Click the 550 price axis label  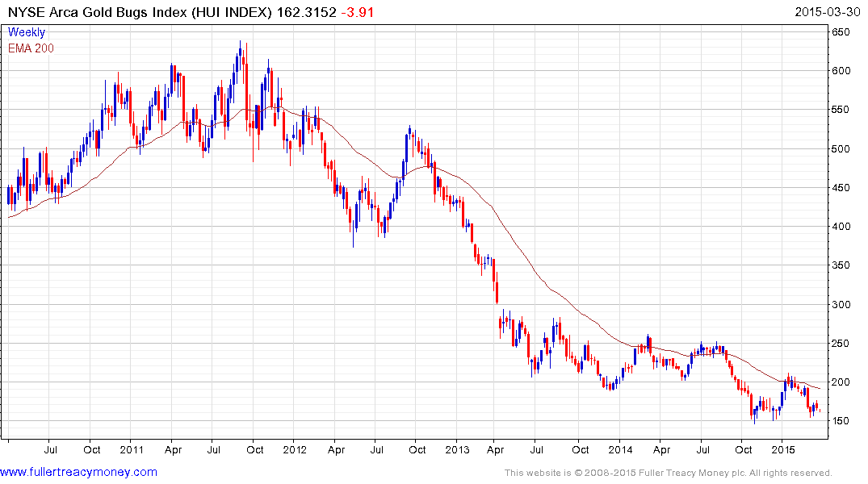click(x=841, y=110)
